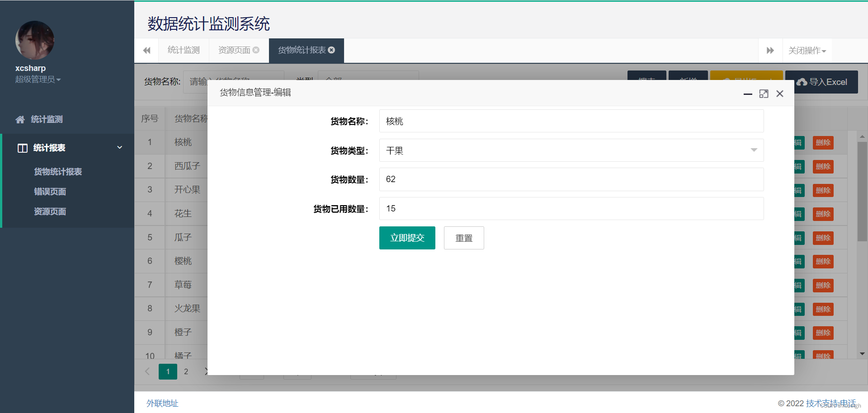Image resolution: width=868 pixels, height=413 pixels.
Task: Click the table scrollbar down arrow
Action: coord(862,354)
